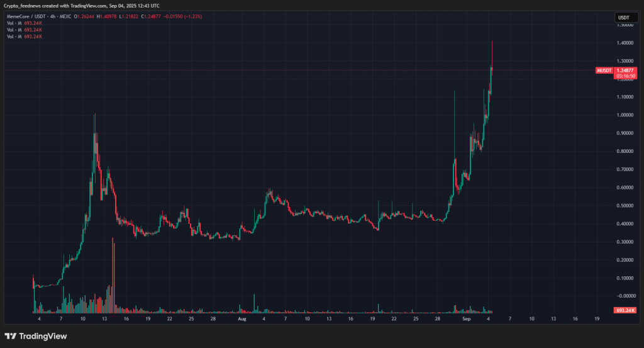Click the Crypto_feednews attribution header text
644x348 pixels.
[x=82, y=6]
